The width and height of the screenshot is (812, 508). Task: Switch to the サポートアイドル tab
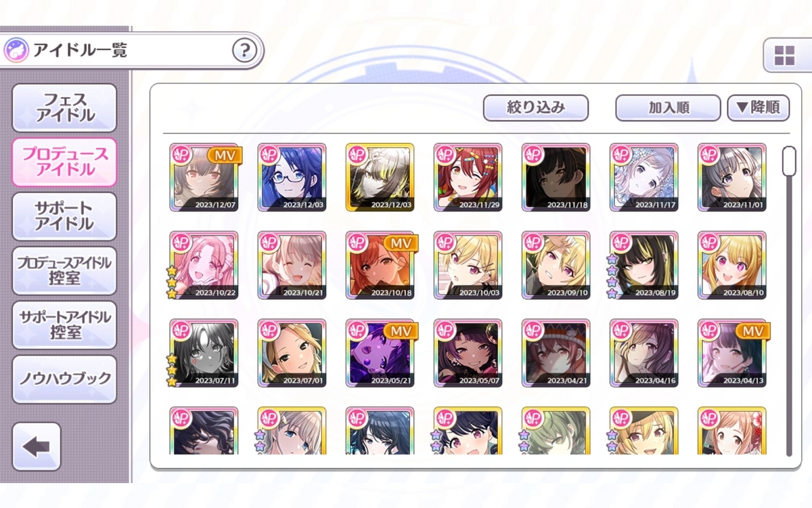(x=64, y=216)
